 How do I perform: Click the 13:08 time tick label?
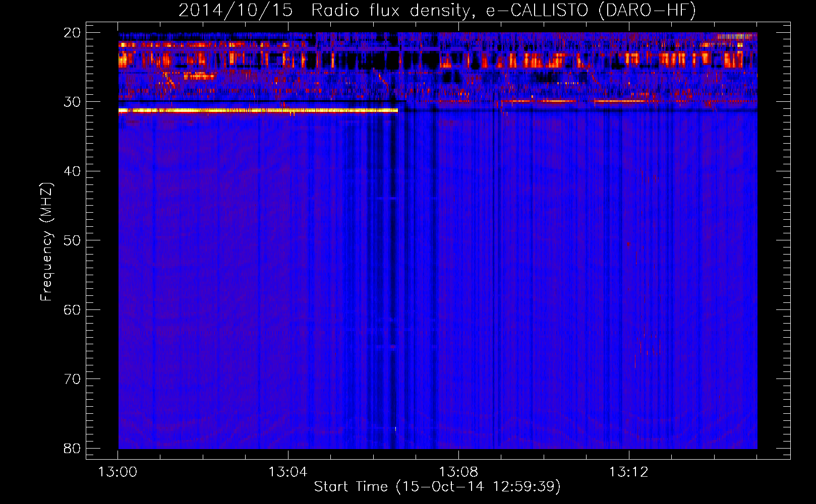[x=458, y=472]
